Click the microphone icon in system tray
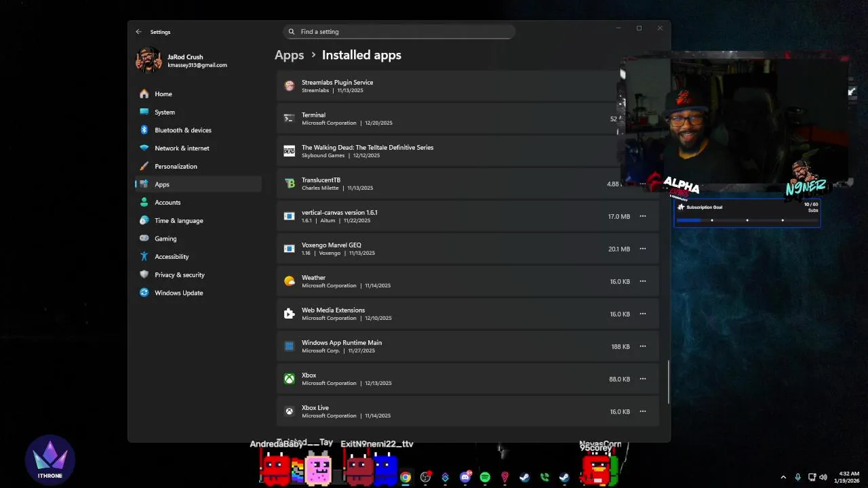This screenshot has width=868, height=488. 797,477
